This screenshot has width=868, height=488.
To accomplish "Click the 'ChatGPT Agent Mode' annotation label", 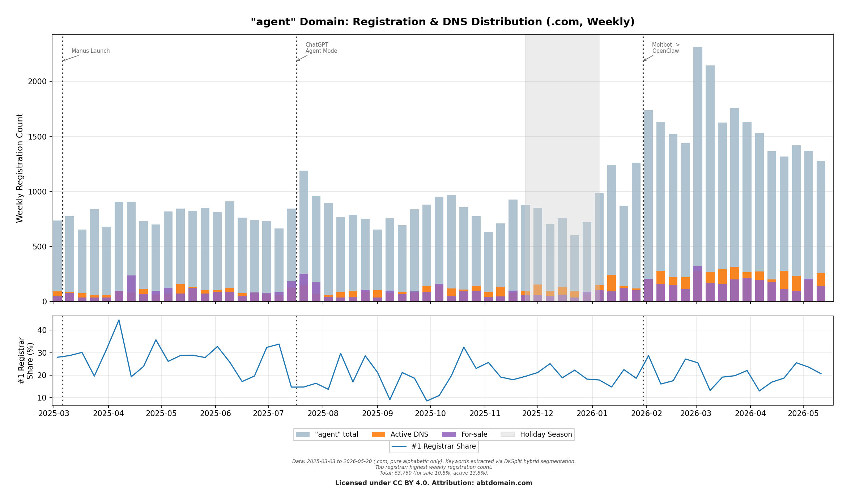I will click(321, 48).
